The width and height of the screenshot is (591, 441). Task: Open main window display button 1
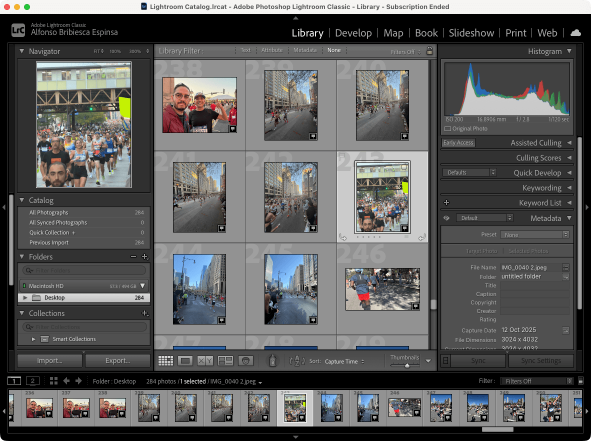click(x=14, y=381)
